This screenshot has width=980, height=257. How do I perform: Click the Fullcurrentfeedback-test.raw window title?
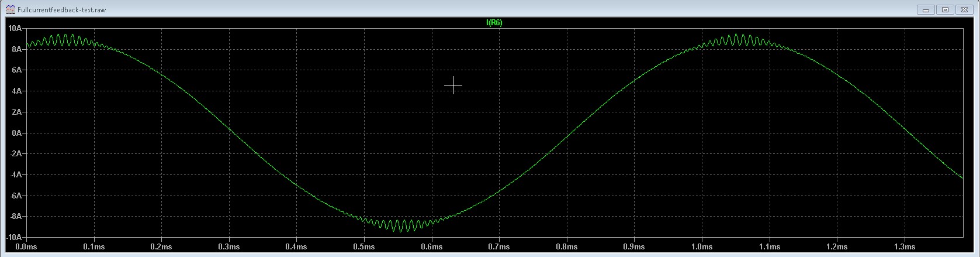[62, 10]
